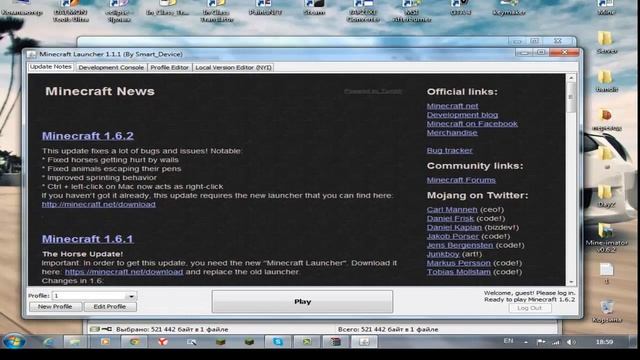Select the Mine-imator v0.6.2 desktop folder

click(606, 237)
